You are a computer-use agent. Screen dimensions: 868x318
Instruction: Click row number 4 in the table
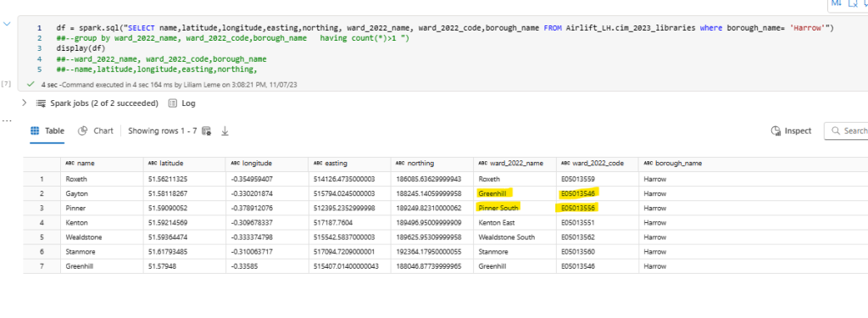42,223
